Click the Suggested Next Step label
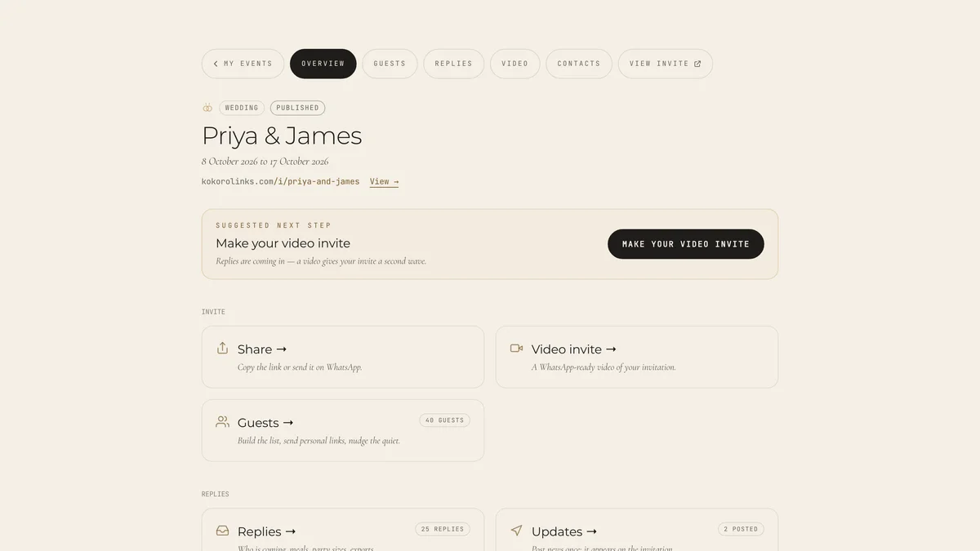Image resolution: width=980 pixels, height=551 pixels. point(274,225)
